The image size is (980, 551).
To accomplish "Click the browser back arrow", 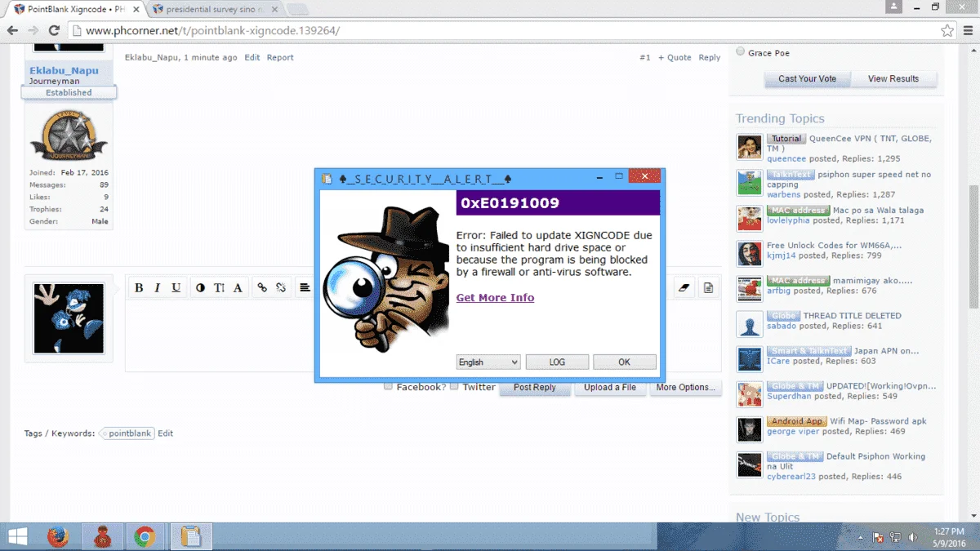I will point(12,31).
